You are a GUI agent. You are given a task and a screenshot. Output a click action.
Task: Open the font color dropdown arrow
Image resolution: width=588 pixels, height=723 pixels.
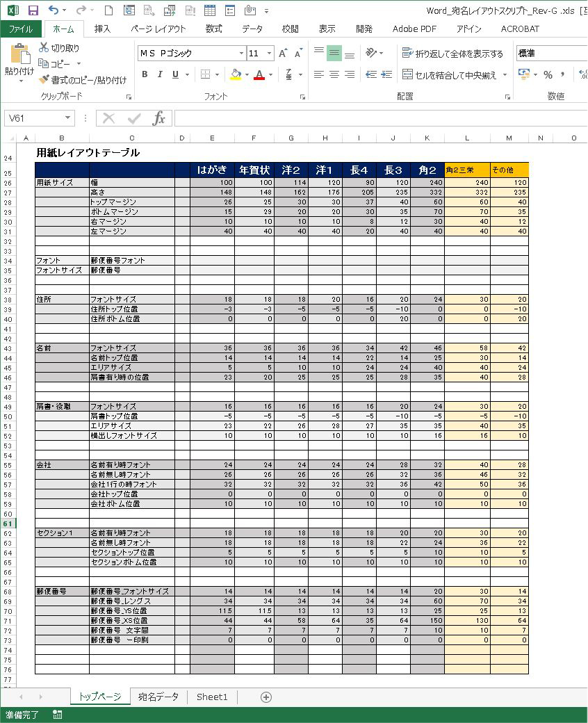270,74
